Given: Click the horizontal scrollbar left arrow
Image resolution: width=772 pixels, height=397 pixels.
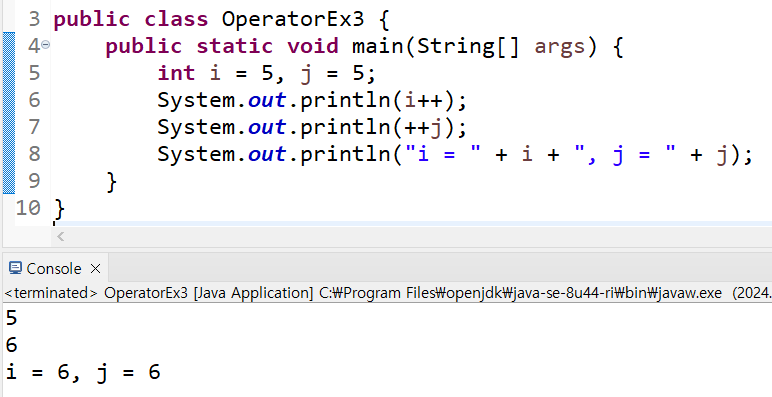Looking at the screenshot, I should click(x=61, y=236).
